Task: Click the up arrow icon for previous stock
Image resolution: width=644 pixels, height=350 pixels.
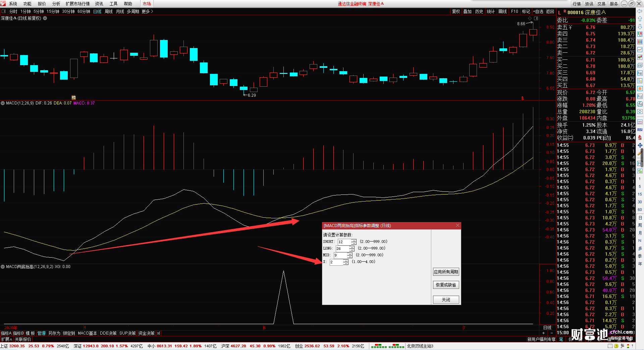Action: 640,19
